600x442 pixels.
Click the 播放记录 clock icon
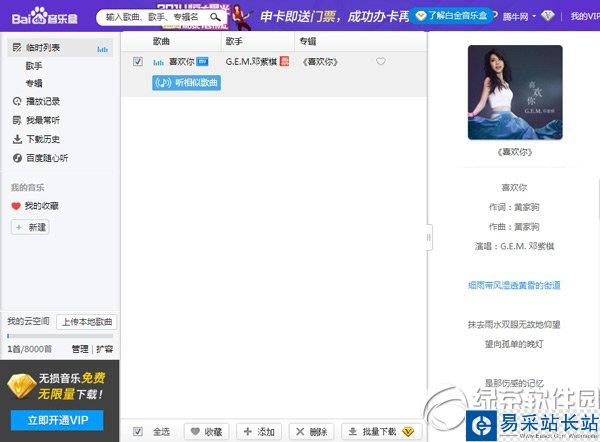[17, 101]
